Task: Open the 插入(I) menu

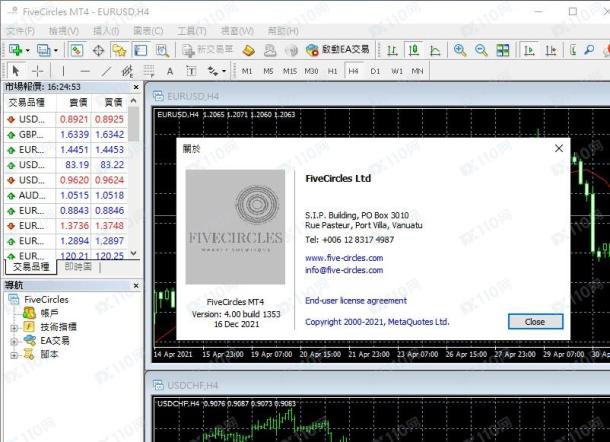Action: click(x=106, y=31)
